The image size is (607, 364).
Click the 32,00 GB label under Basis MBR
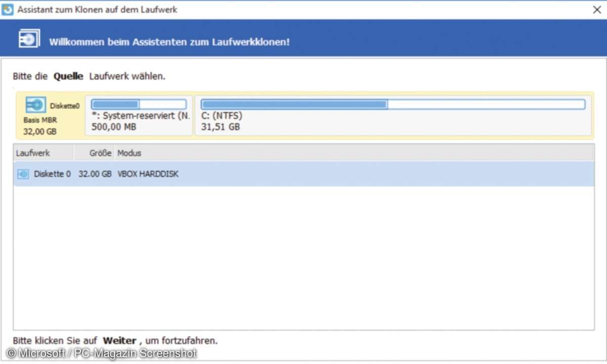pos(40,131)
